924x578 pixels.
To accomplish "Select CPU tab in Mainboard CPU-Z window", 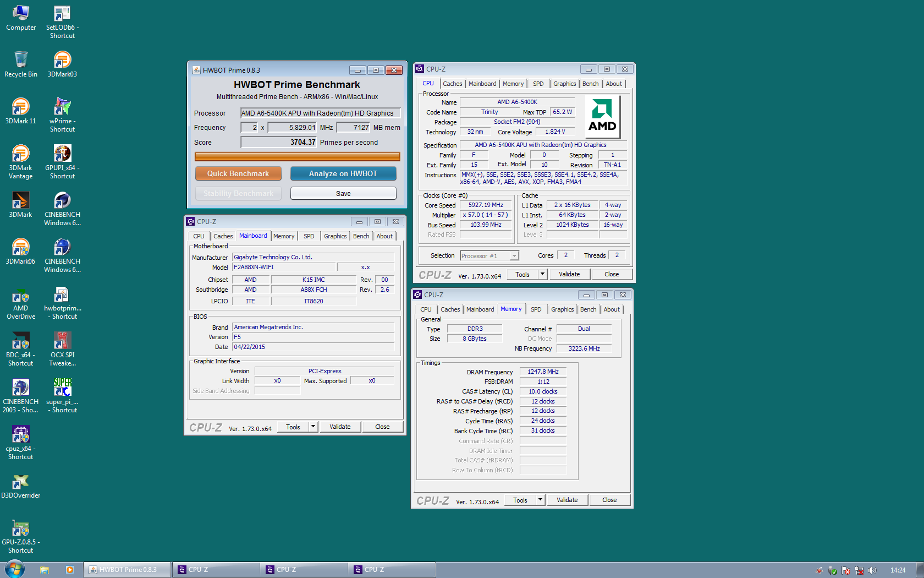I will pos(199,236).
